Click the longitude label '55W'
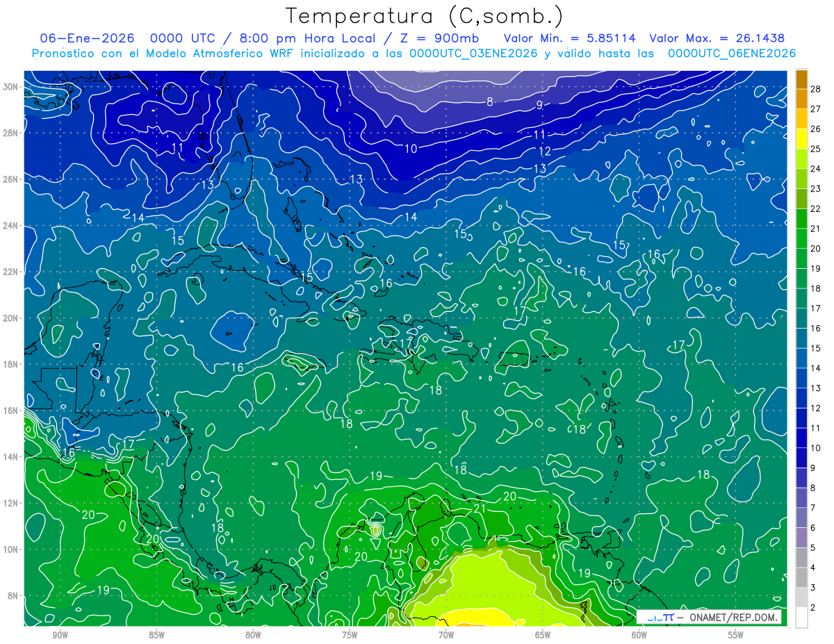The height and width of the screenshot is (644, 834). [735, 635]
